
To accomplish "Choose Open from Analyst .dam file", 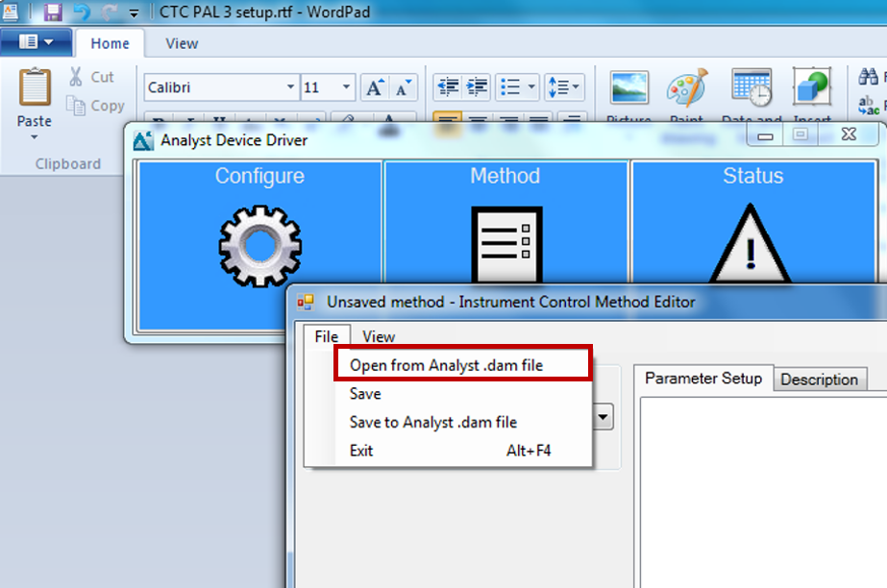I will [463, 365].
